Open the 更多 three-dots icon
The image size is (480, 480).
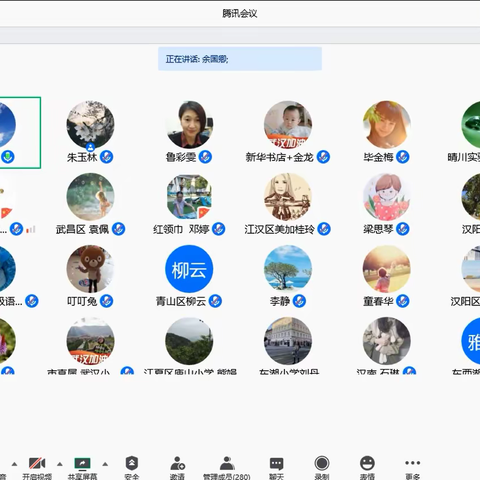tap(412, 463)
